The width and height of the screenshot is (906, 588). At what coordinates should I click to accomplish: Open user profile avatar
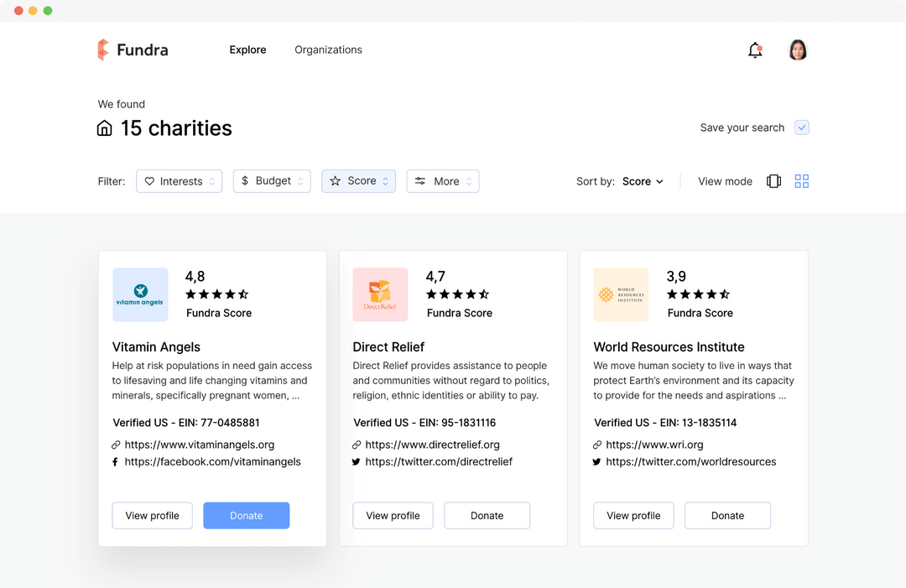coord(798,49)
